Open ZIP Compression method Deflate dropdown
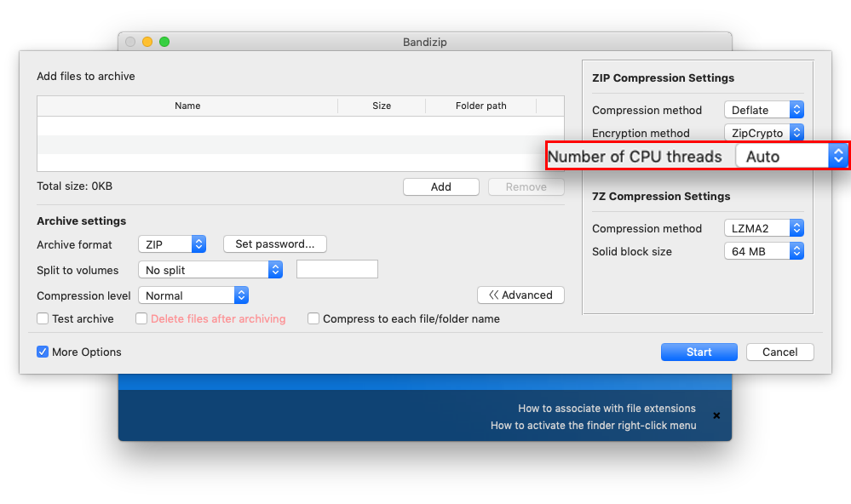Screen dimensions: 851x504 (764, 110)
